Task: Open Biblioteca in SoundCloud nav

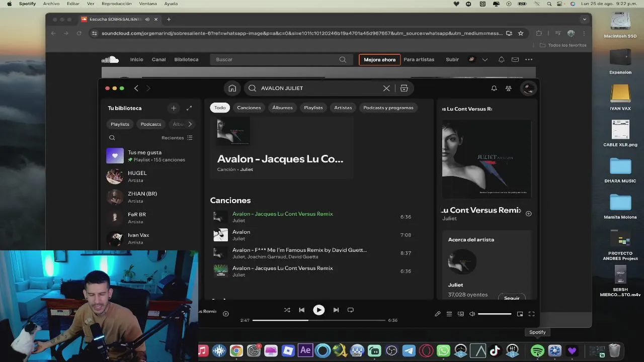Action: point(186,59)
